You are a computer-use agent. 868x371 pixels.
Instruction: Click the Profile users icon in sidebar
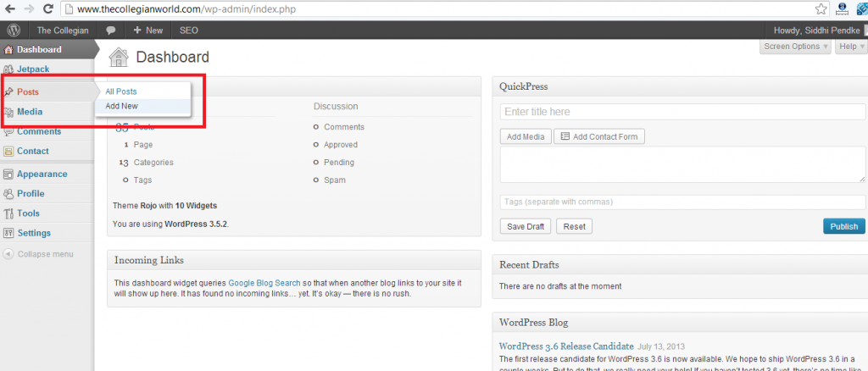[8, 193]
